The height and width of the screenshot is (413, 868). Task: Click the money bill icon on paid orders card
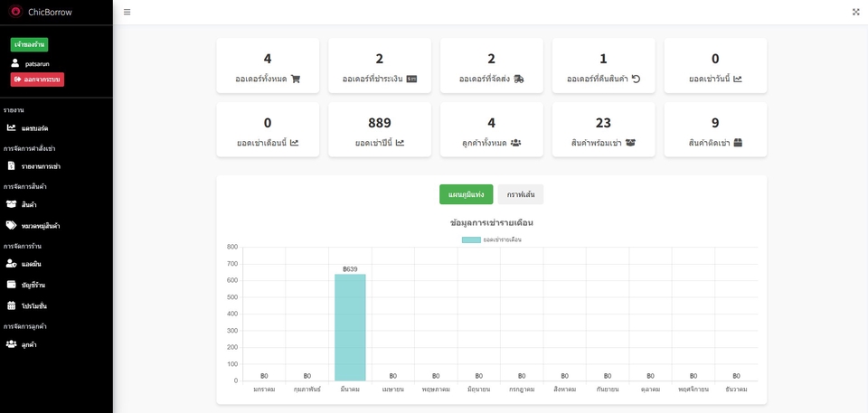[411, 80]
